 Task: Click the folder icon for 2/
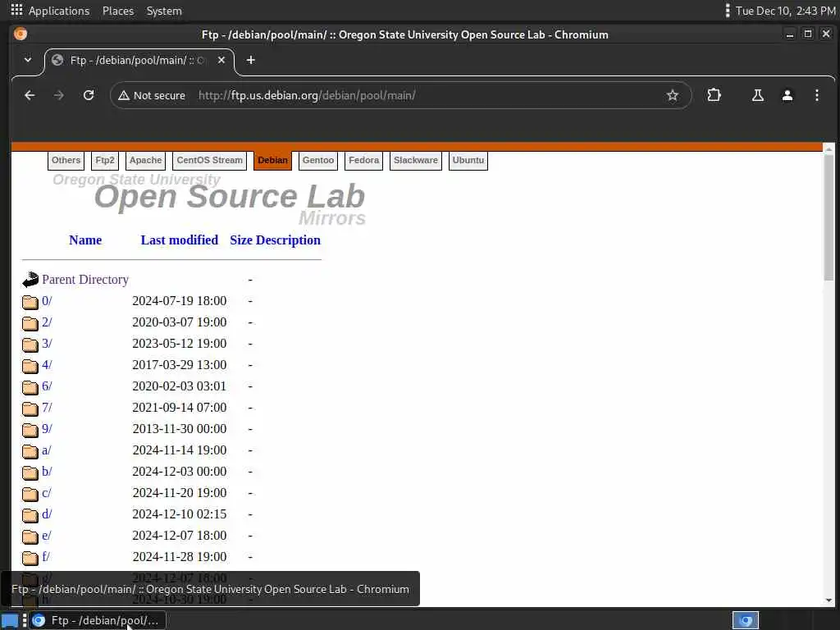[30, 323]
